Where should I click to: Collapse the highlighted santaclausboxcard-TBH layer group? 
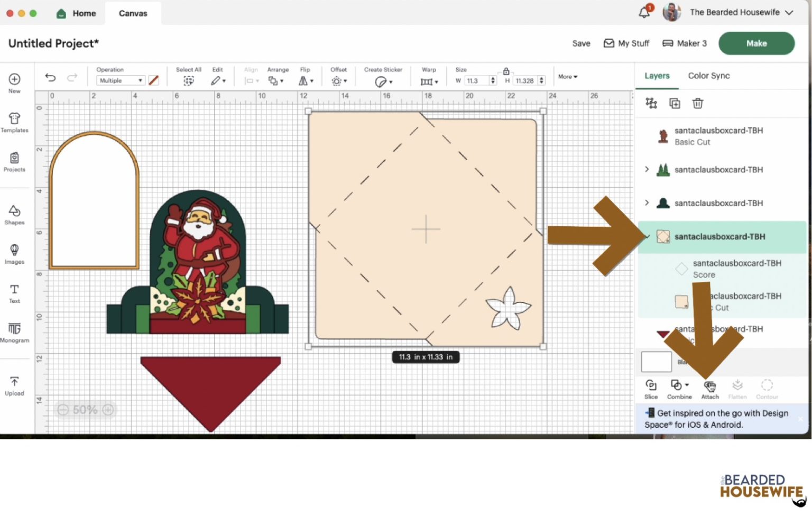tap(647, 236)
